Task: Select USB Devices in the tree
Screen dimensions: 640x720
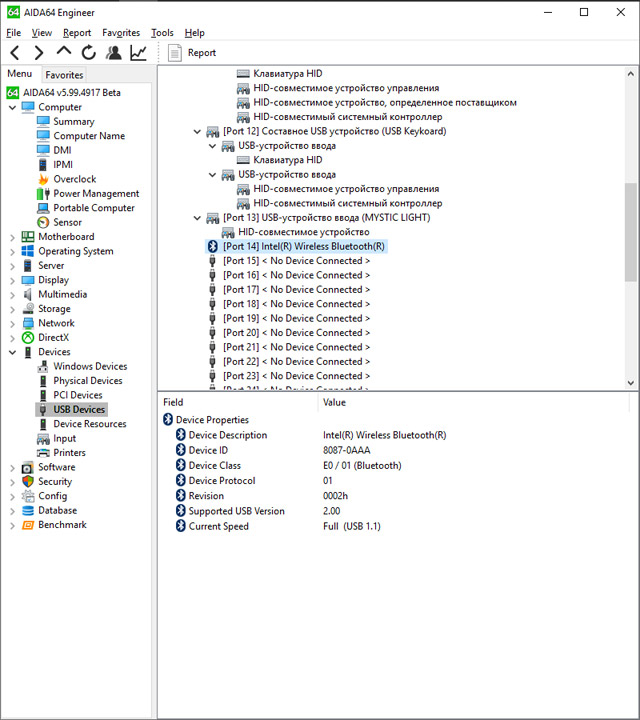Action: [72, 409]
